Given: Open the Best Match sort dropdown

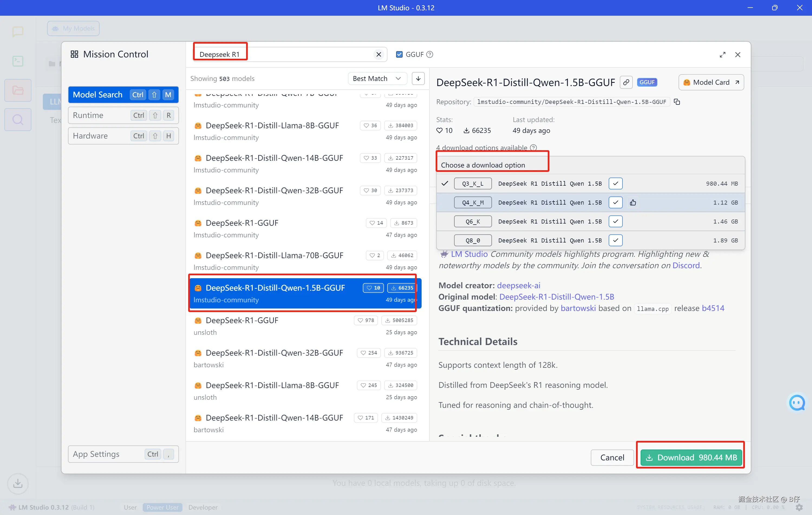Looking at the screenshot, I should coord(377,78).
